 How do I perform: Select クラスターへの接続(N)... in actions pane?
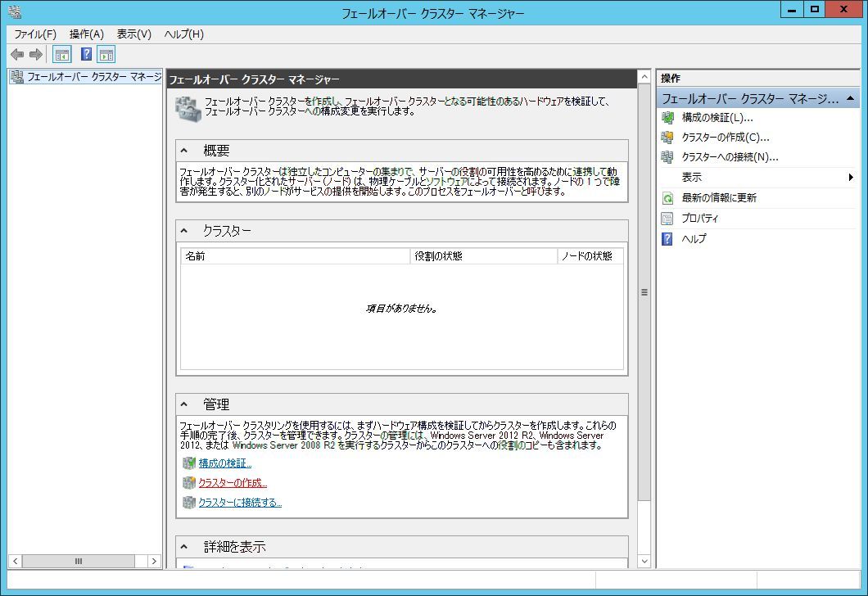click(x=730, y=157)
